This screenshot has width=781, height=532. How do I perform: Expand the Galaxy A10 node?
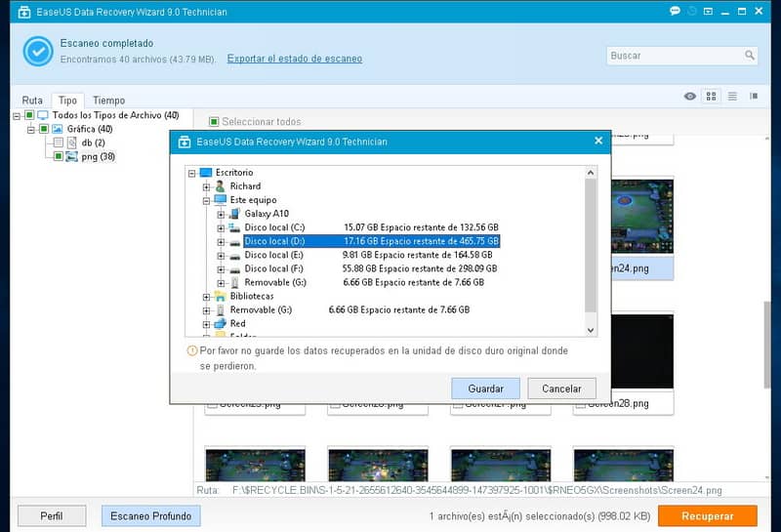[x=221, y=215]
